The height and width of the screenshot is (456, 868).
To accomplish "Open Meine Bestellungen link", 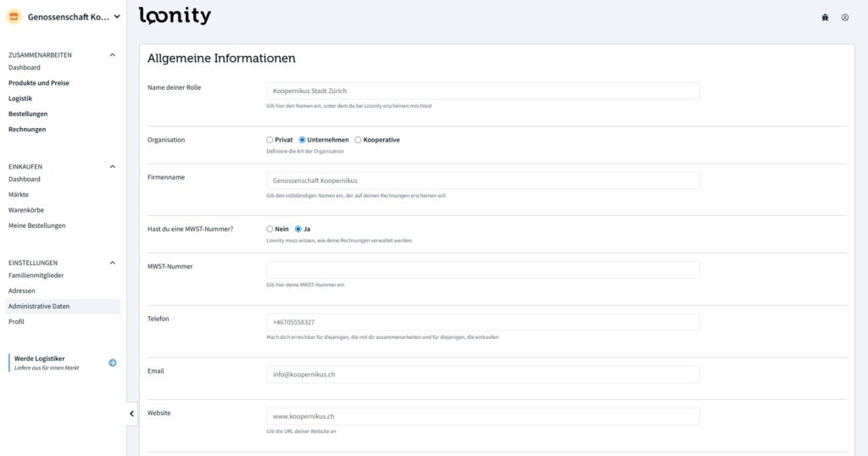I will point(36,225).
